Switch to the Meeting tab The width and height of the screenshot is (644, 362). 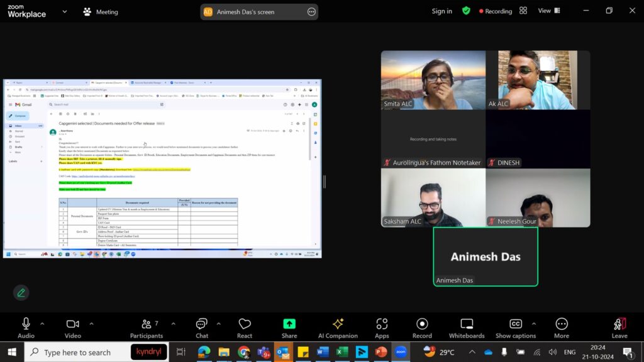coord(101,11)
